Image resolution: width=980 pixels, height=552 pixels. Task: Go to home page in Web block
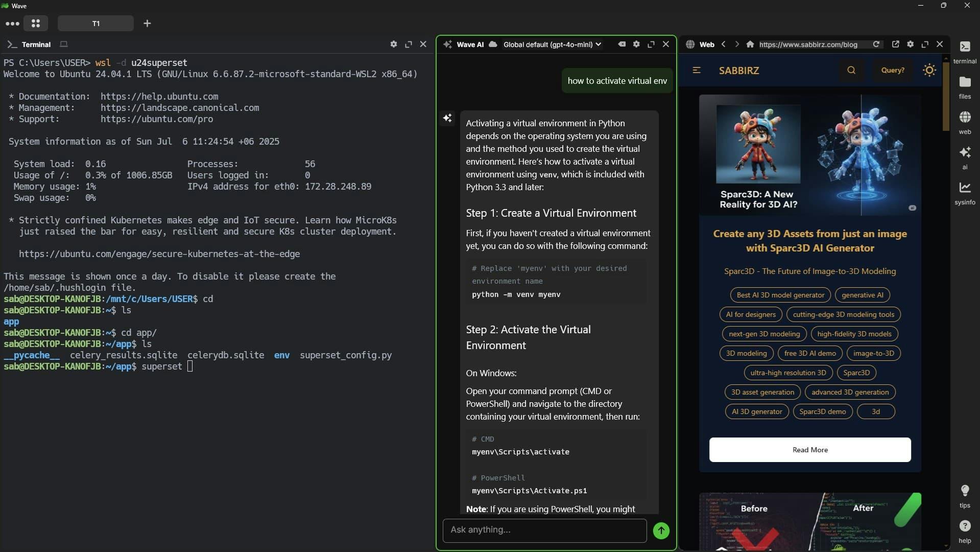click(750, 44)
